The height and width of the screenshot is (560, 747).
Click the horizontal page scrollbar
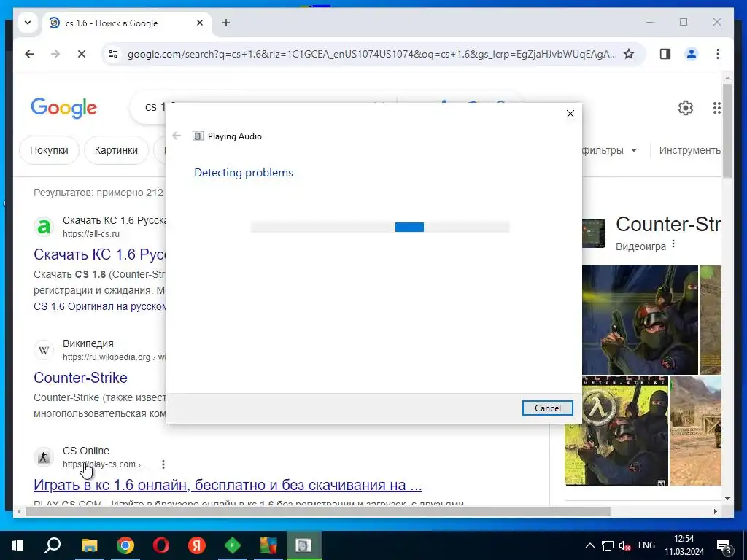318,512
